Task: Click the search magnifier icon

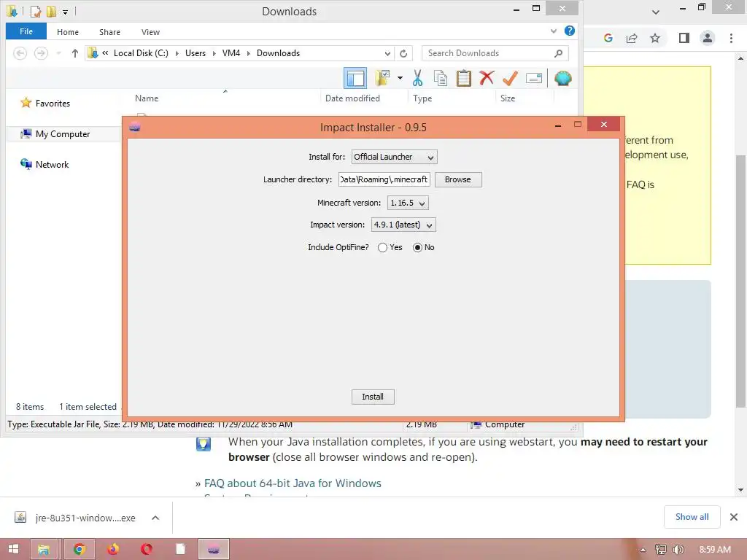Action: pos(558,53)
